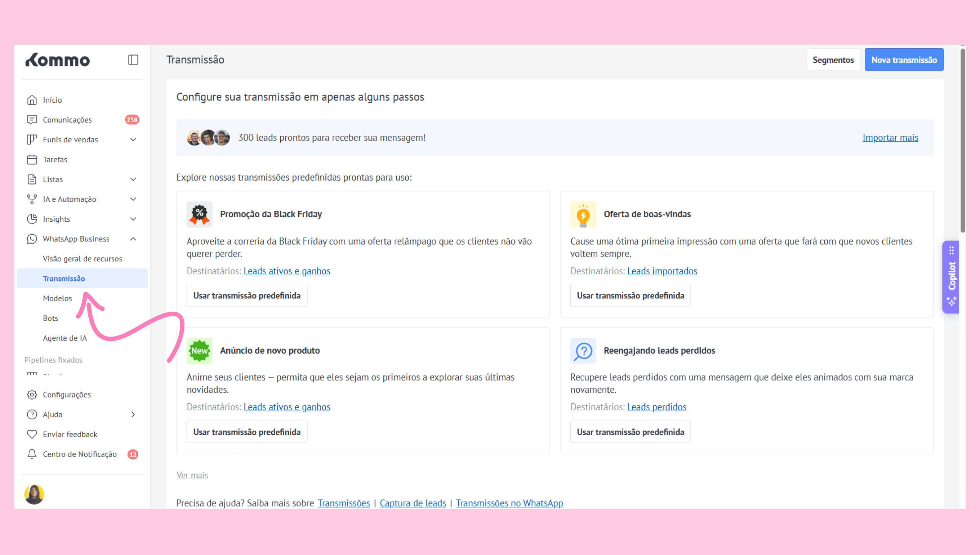
Task: Open Início home icon
Action: tap(32, 100)
